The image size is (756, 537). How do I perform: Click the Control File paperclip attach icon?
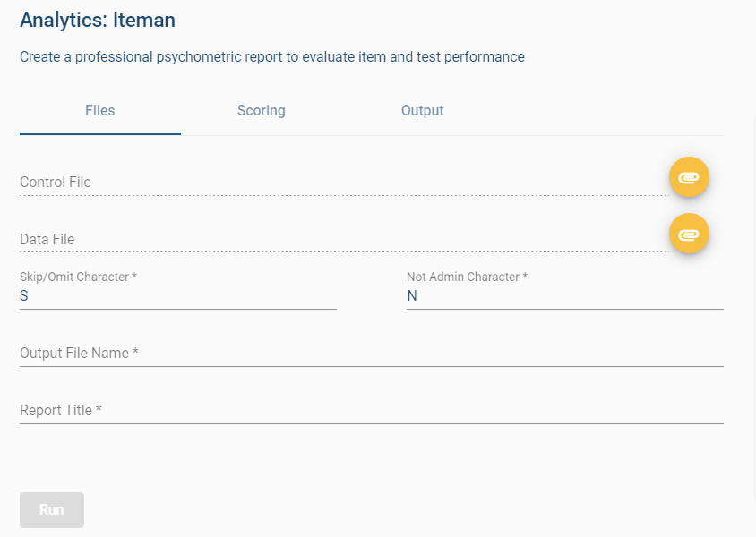[689, 177]
